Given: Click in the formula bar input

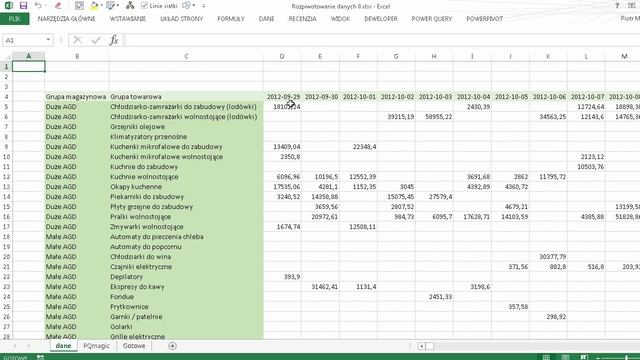Looking at the screenshot, I should [x=383, y=40].
